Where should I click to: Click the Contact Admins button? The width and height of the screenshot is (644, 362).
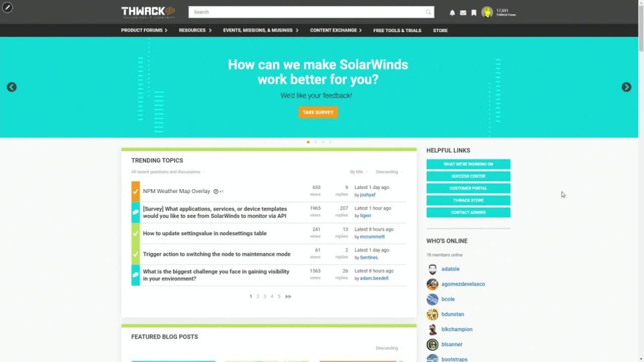[468, 213]
